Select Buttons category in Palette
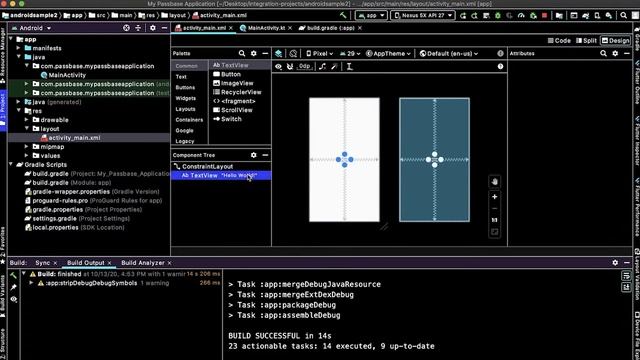Viewport: 640px width, 360px height. 185,87
